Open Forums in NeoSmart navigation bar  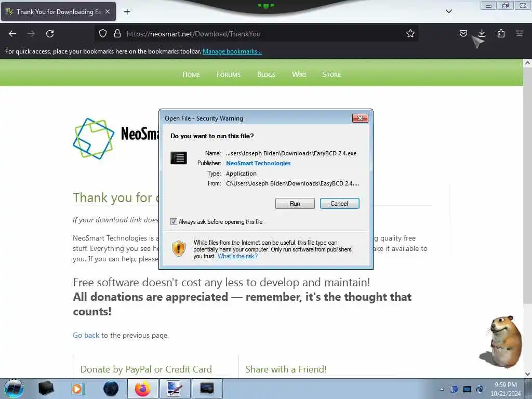[229, 74]
